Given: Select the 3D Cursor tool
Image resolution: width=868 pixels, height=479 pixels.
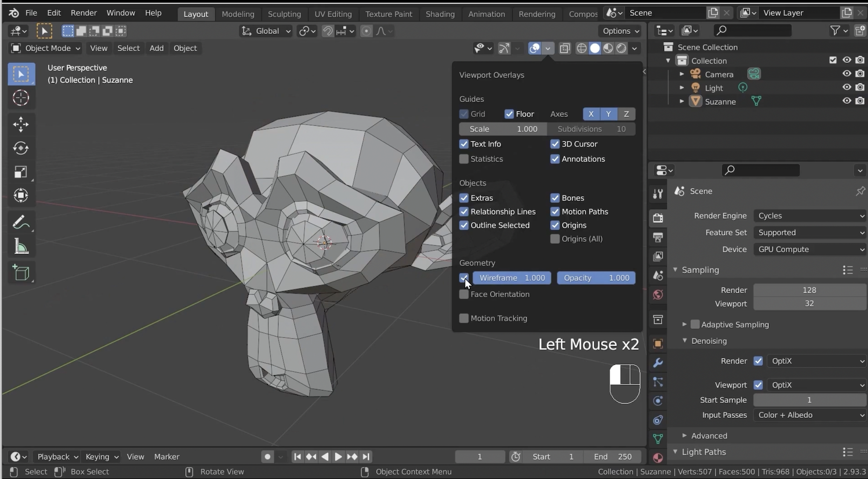Looking at the screenshot, I should coord(21,98).
